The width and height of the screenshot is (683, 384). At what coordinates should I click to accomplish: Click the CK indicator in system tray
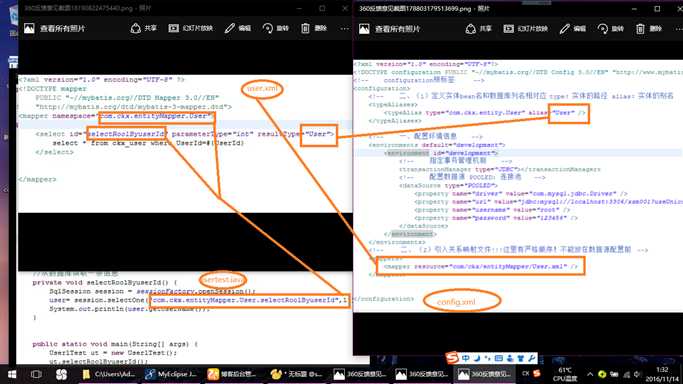pos(525,374)
